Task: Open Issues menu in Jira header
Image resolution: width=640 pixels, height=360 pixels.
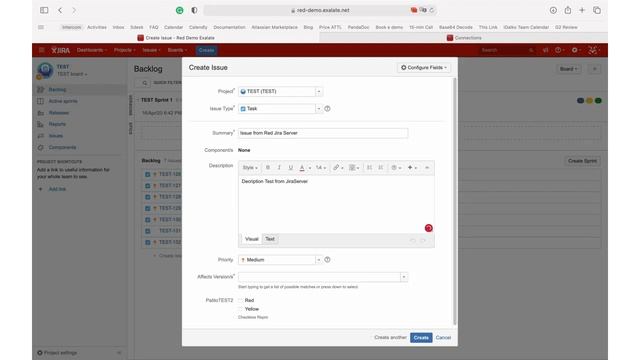Action: 151,50
